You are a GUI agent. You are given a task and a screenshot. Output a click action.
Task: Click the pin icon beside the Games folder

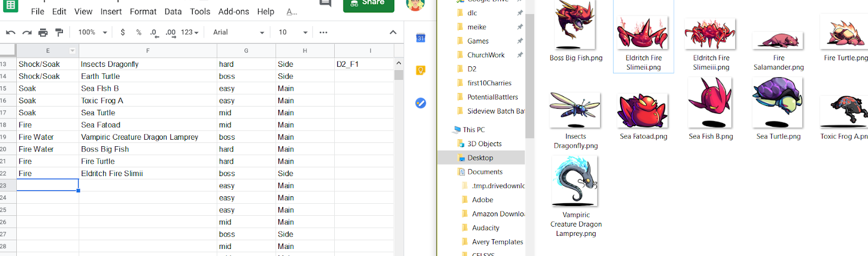coord(520,41)
